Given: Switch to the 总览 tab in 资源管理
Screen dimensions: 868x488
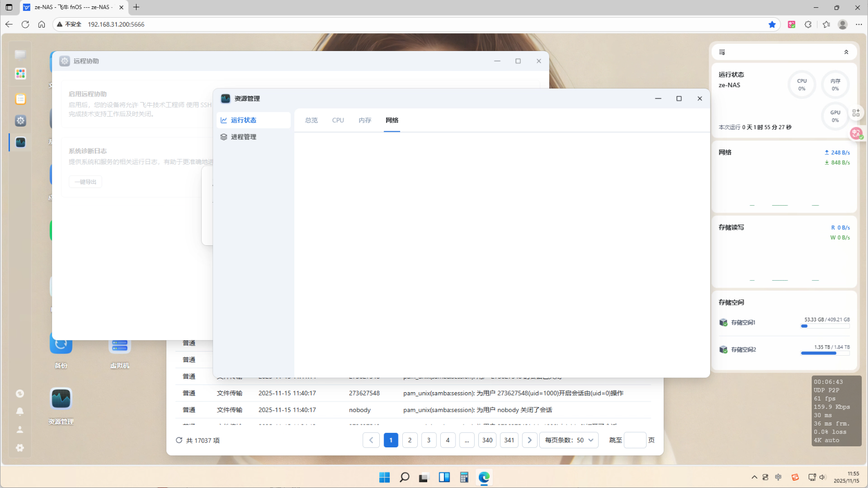Looking at the screenshot, I should coord(311,120).
